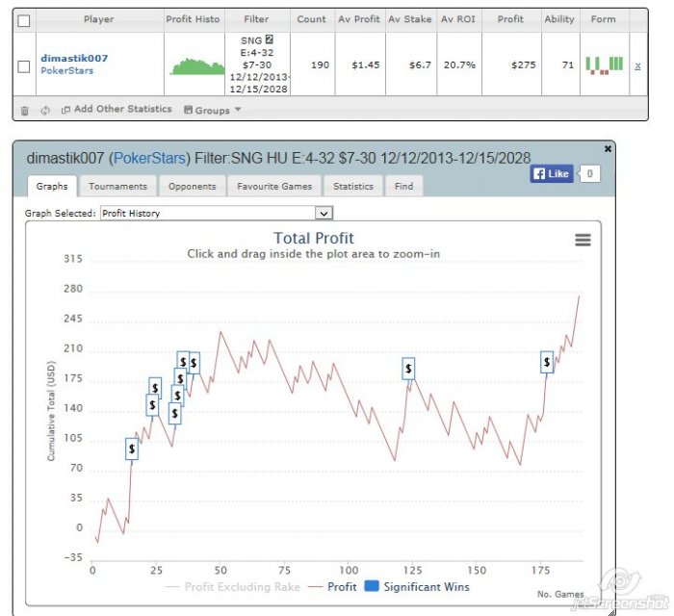Open the chart hamburger menu
This screenshot has height=616, width=674.
(583, 240)
